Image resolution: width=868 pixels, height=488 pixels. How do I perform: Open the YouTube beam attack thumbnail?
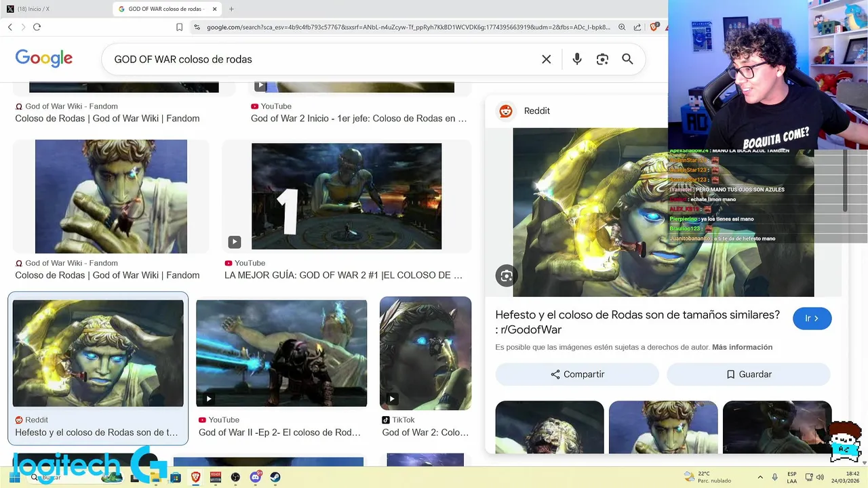[x=281, y=353]
